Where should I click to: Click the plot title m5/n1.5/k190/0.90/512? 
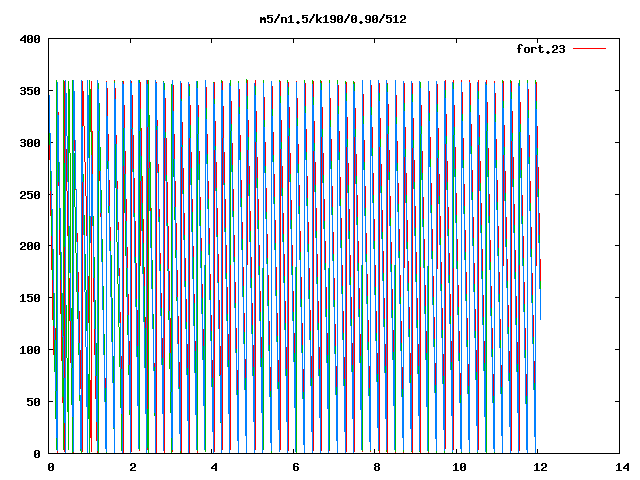pos(333,19)
